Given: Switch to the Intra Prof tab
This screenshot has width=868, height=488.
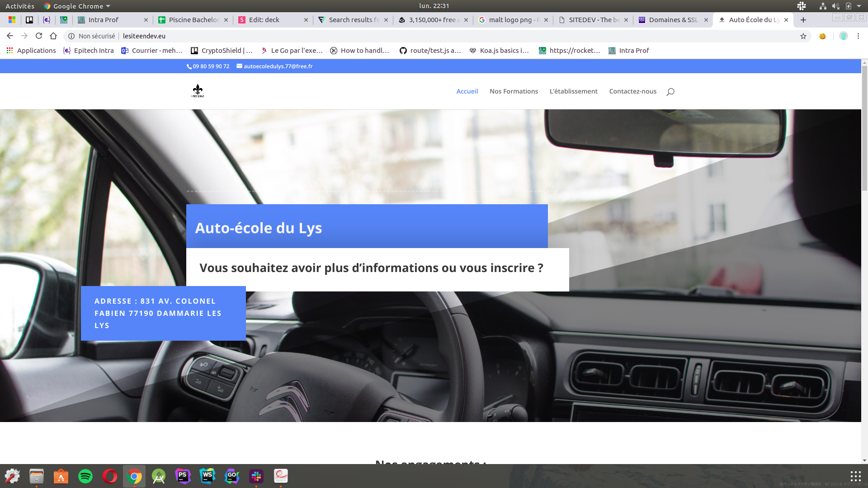Looking at the screenshot, I should pyautogui.click(x=104, y=20).
